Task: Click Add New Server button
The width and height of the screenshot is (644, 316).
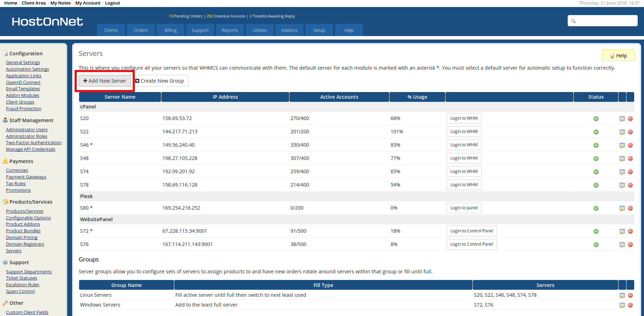Action: coord(105,81)
